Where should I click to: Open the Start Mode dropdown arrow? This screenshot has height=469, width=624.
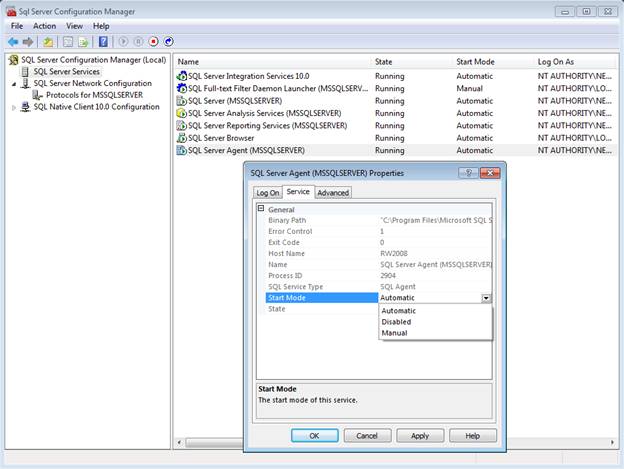tap(486, 298)
